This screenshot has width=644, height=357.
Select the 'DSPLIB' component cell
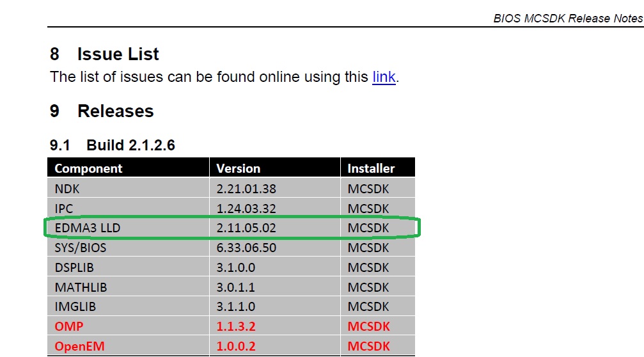(x=128, y=267)
